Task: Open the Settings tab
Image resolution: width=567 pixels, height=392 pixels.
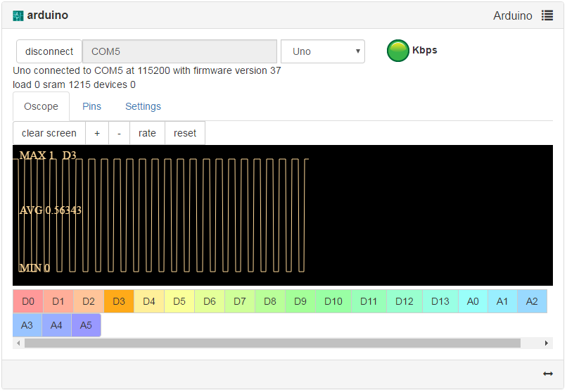Action: click(144, 106)
